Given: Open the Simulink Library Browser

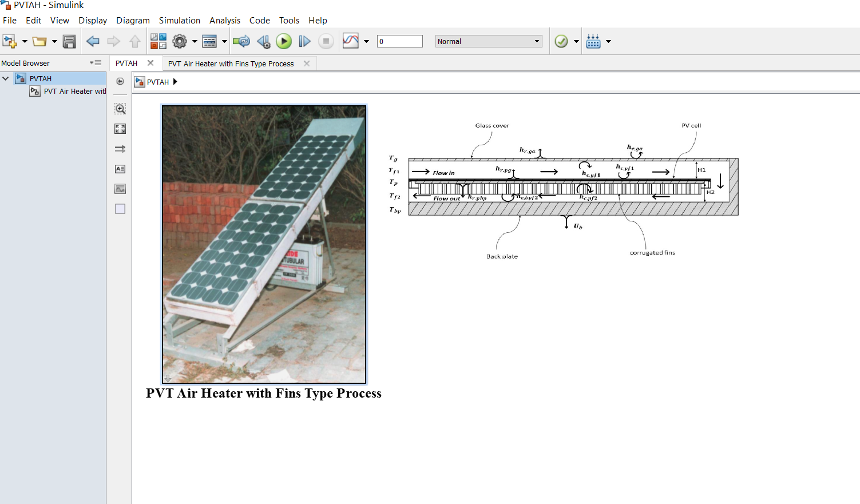Looking at the screenshot, I should [x=158, y=41].
